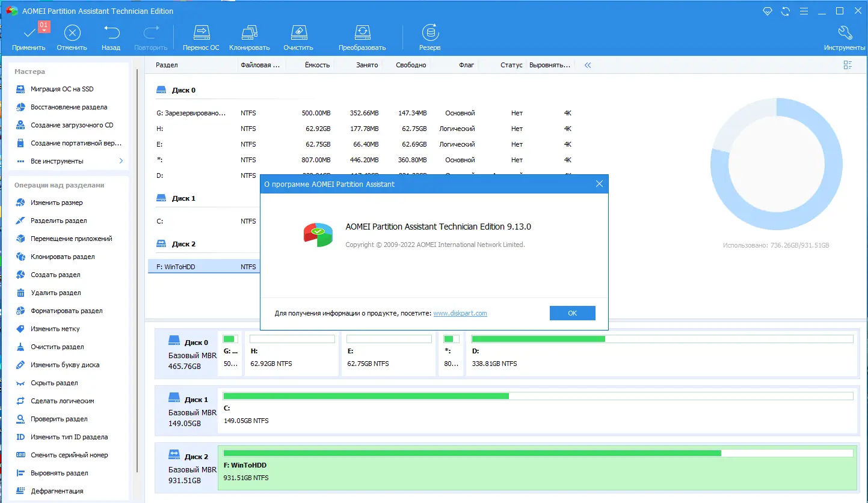The image size is (868, 503).
Task: Expand the Все инструменты arrow
Action: tap(120, 160)
